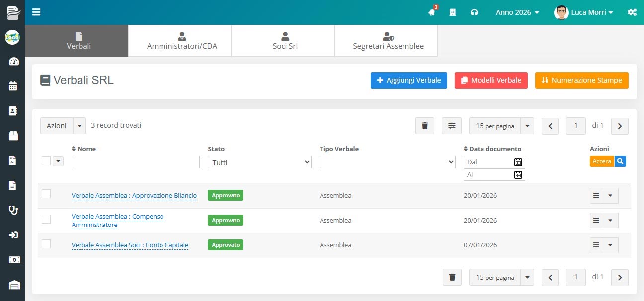Click the blue search magnifier icon
Image resolution: width=644 pixels, height=301 pixels.
(620, 161)
